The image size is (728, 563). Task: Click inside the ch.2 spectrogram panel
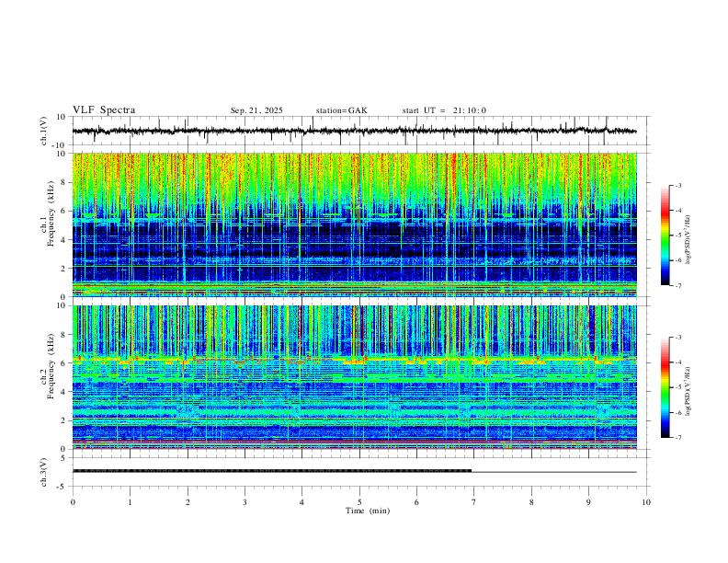(x=354, y=377)
